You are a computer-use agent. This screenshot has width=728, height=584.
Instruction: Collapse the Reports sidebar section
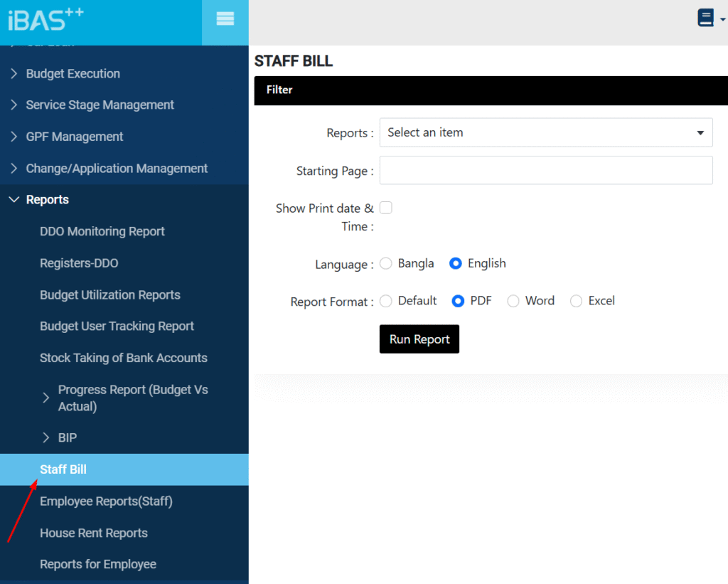point(47,200)
